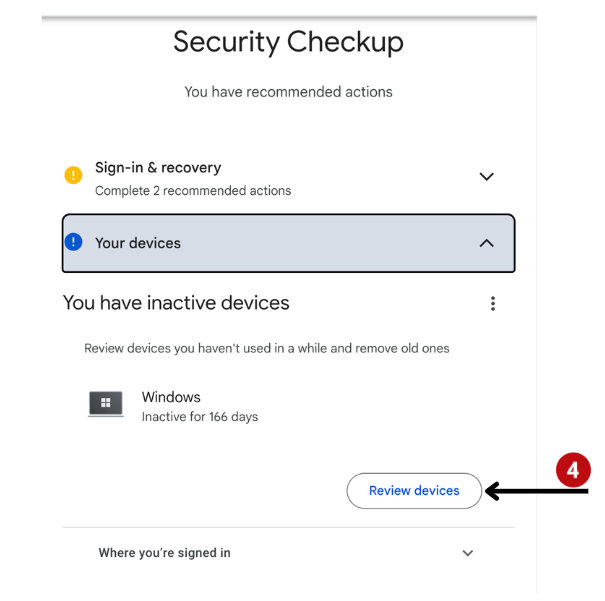Click the Windows device name
Viewport: 605px width, 601px height.
pyautogui.click(x=171, y=397)
